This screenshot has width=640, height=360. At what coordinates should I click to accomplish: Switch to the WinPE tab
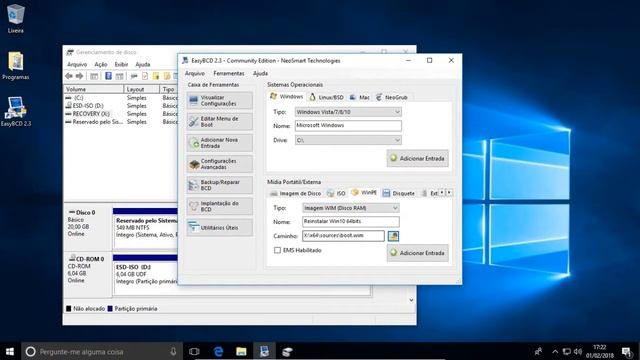pyautogui.click(x=364, y=192)
